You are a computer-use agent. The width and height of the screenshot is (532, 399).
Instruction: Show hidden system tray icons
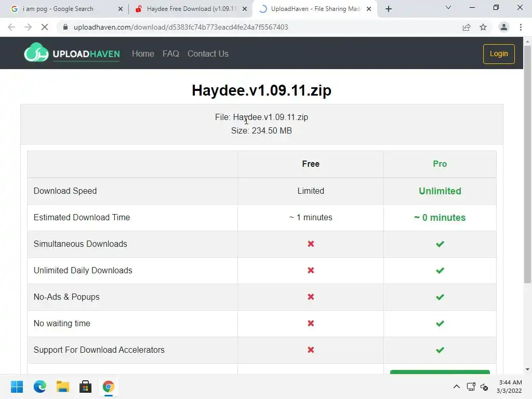point(457,387)
